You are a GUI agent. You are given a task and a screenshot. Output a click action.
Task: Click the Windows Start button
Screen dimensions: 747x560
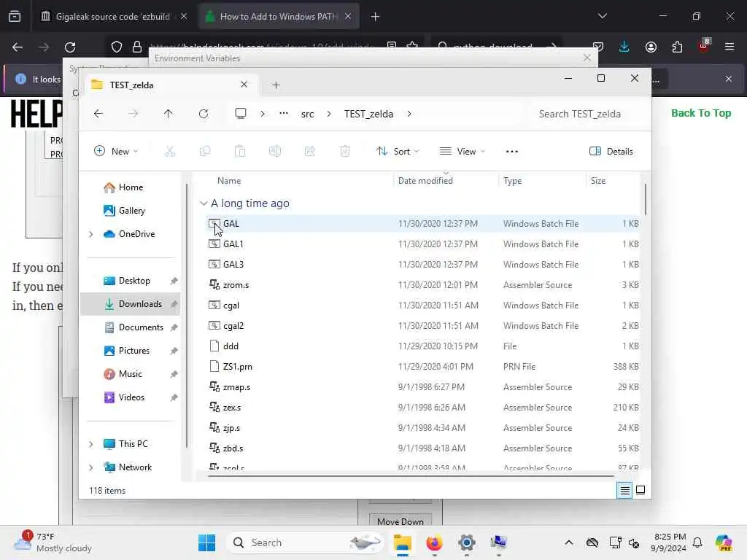pos(206,542)
